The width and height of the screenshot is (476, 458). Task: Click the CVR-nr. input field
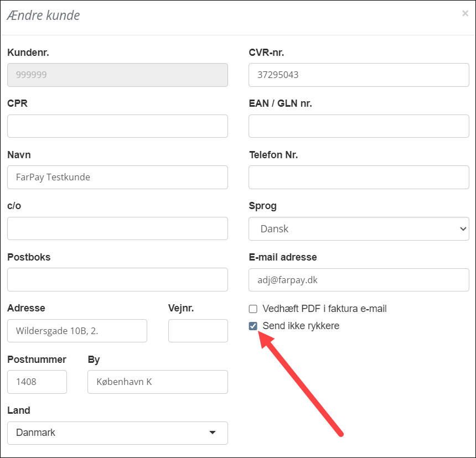pos(359,75)
